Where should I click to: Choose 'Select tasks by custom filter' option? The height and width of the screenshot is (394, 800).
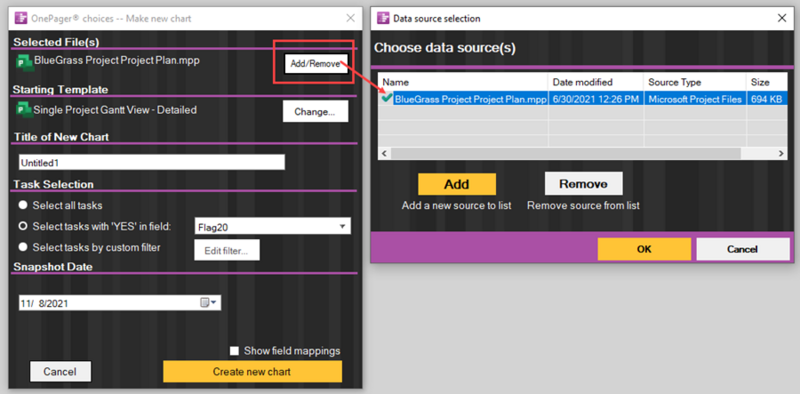point(22,247)
